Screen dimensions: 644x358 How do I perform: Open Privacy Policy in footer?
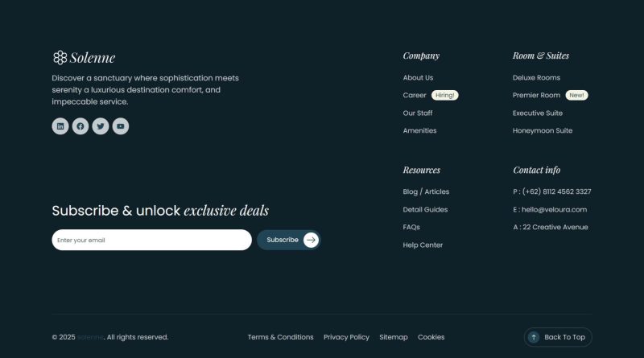pyautogui.click(x=346, y=337)
